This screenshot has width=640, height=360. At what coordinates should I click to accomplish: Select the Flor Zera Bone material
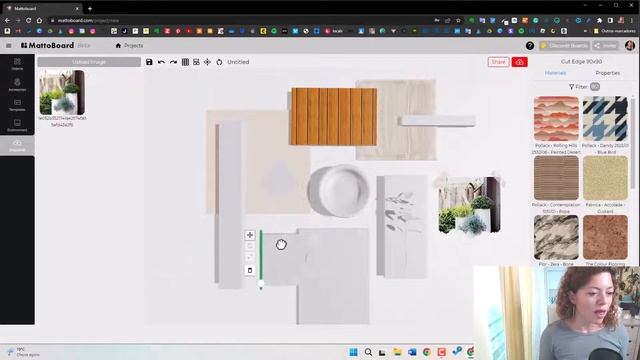pyautogui.click(x=556, y=237)
